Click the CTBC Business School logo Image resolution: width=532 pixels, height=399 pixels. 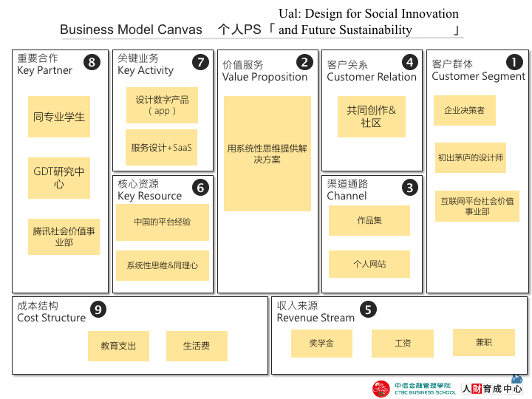tap(414, 389)
